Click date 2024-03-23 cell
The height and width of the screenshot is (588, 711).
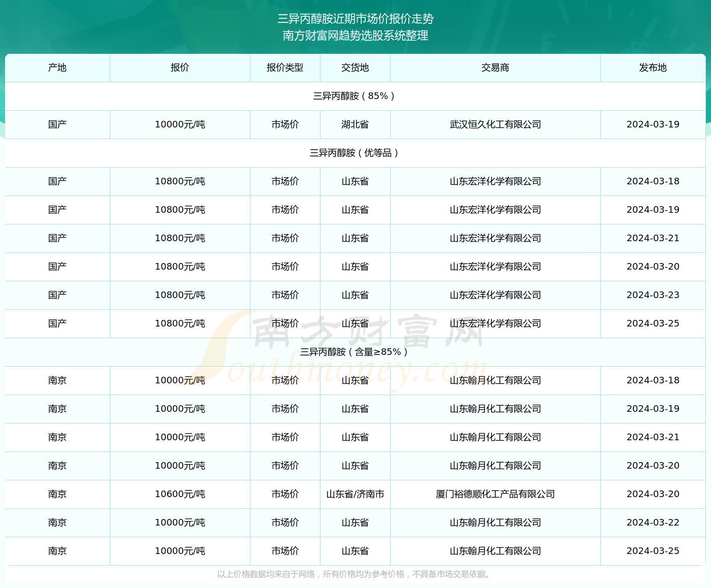pos(653,295)
